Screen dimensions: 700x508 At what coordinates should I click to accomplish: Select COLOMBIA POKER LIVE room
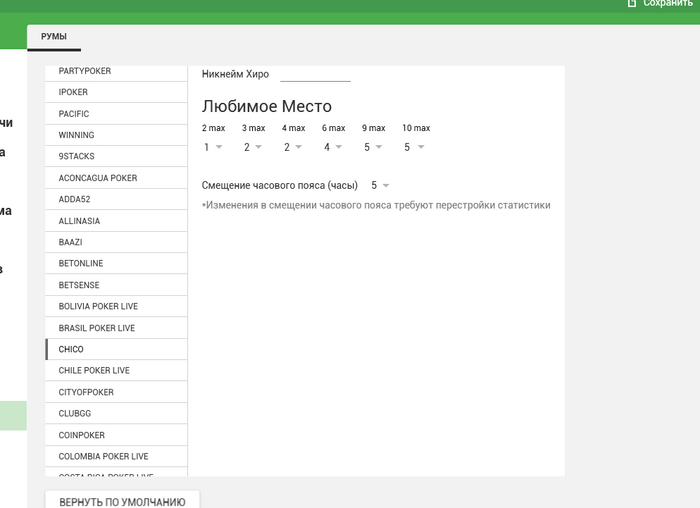click(x=116, y=456)
